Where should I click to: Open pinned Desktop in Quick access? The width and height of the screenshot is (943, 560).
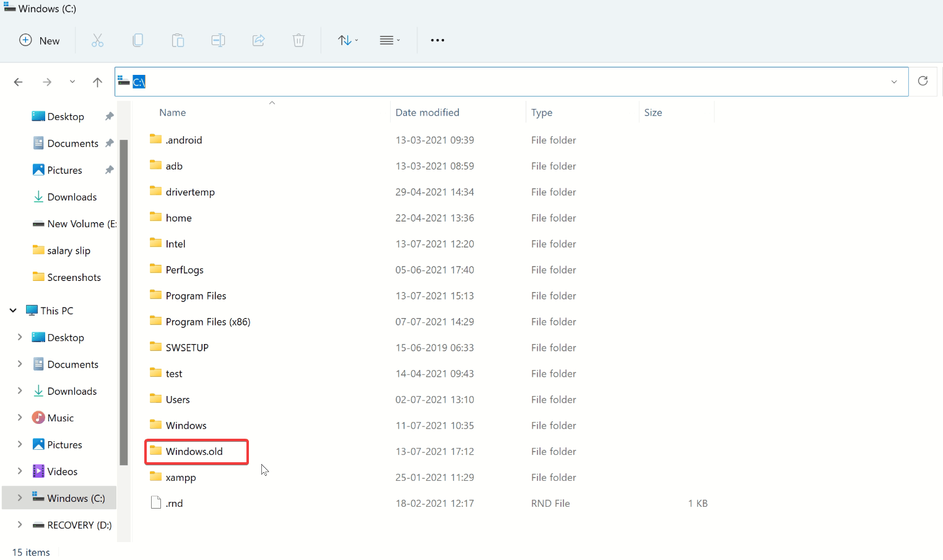click(x=66, y=116)
